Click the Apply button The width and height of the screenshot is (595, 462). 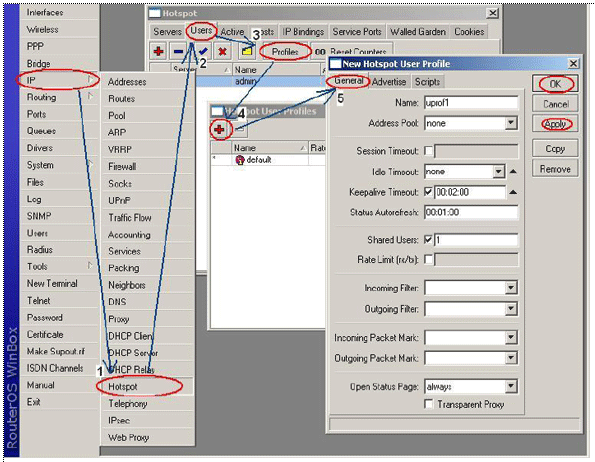pos(555,124)
